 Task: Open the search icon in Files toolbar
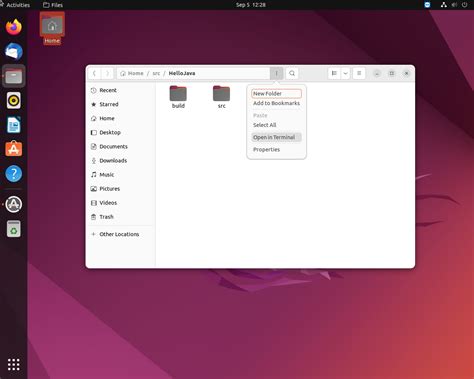tap(292, 73)
